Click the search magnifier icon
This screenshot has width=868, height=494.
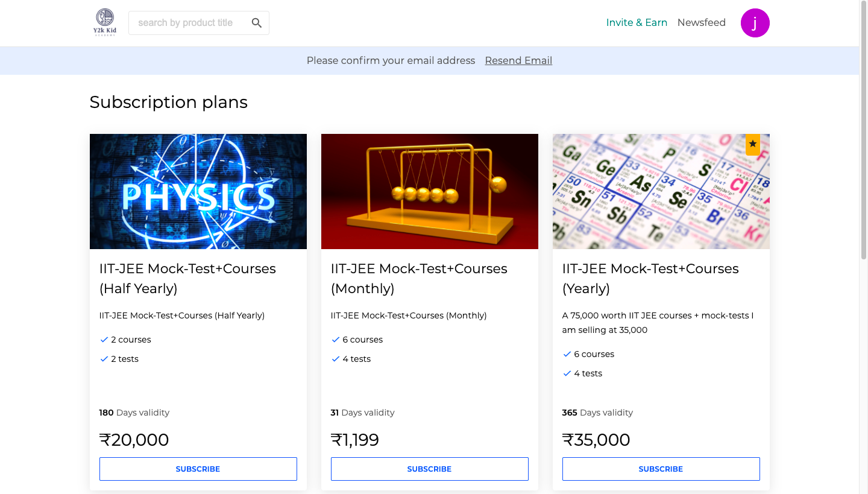tap(257, 23)
